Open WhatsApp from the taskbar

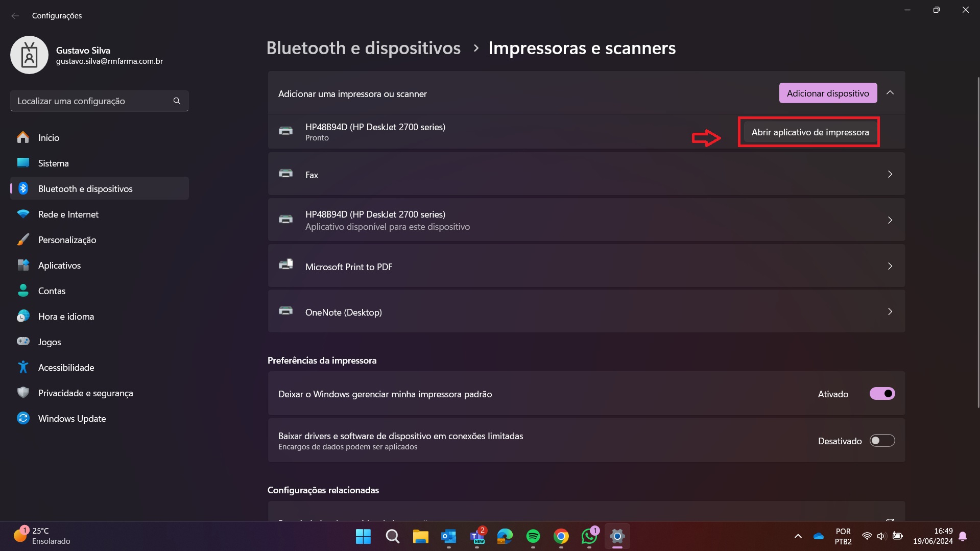coord(589,536)
